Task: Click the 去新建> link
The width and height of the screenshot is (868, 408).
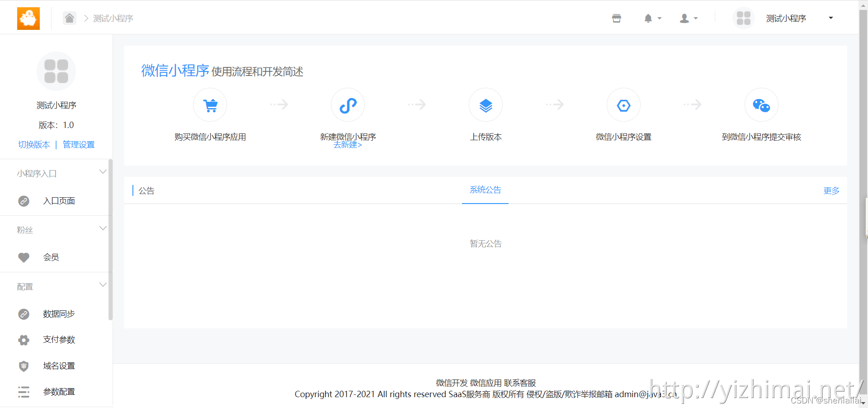Action: tap(347, 145)
